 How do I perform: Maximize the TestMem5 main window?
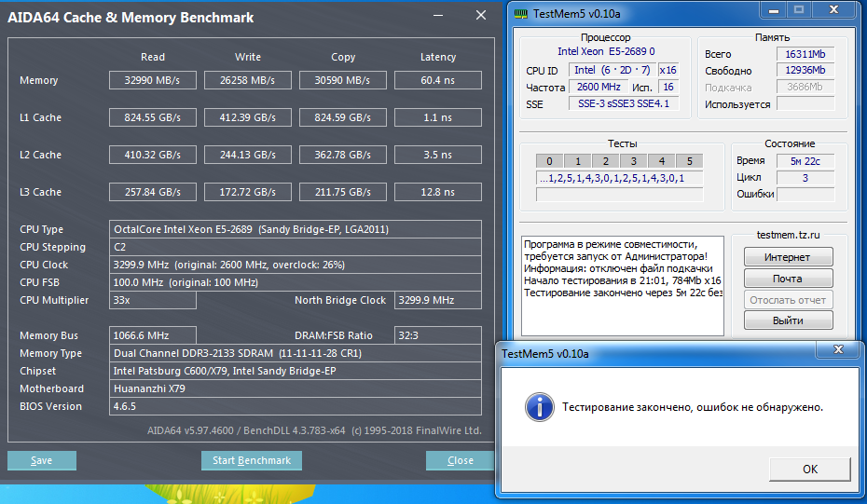click(799, 10)
